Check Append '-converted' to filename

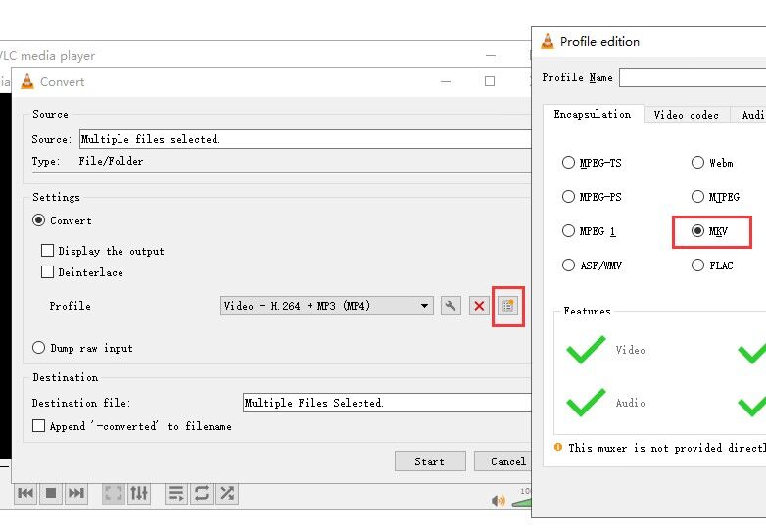point(38,426)
